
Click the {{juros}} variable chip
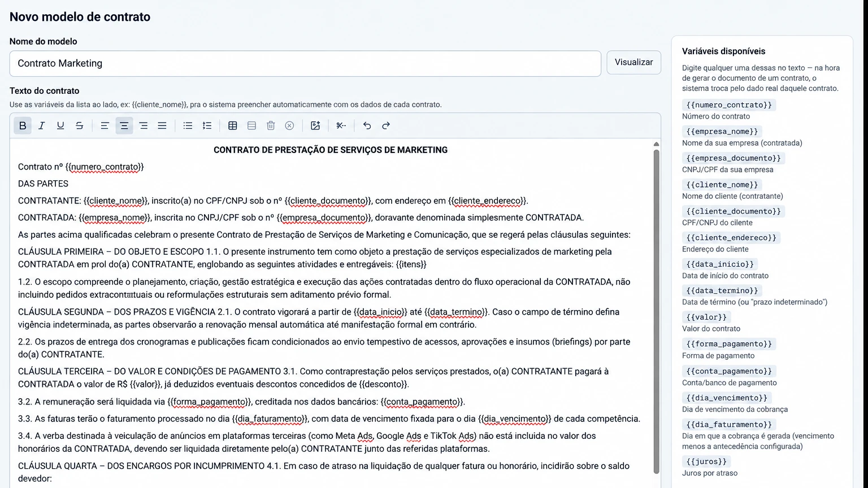pyautogui.click(x=706, y=461)
